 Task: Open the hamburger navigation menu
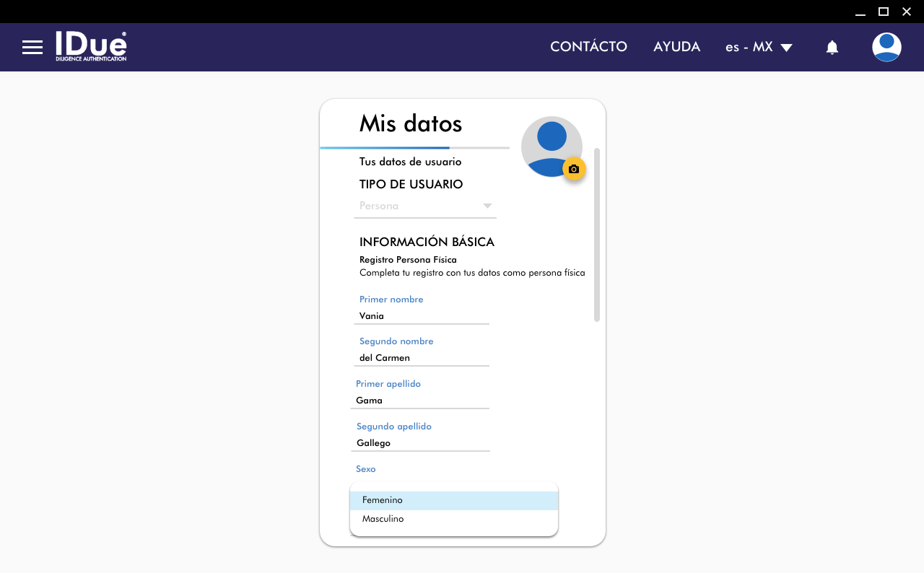32,48
